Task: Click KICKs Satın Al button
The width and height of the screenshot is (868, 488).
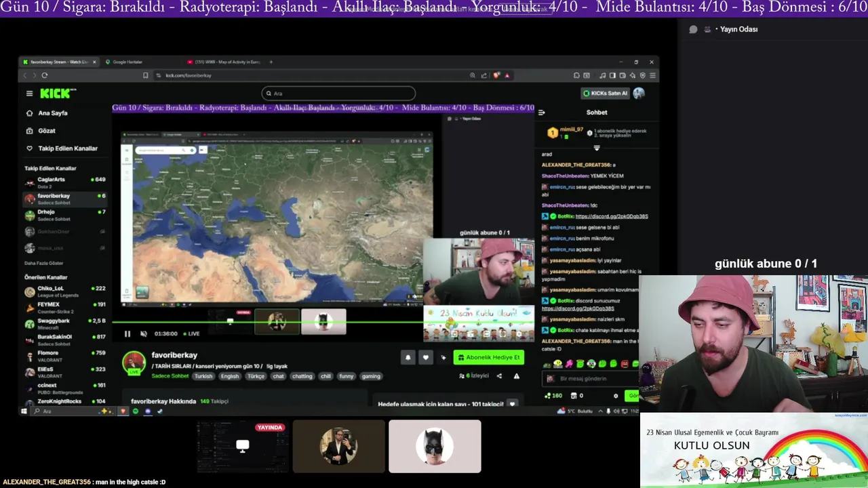Action: [605, 94]
